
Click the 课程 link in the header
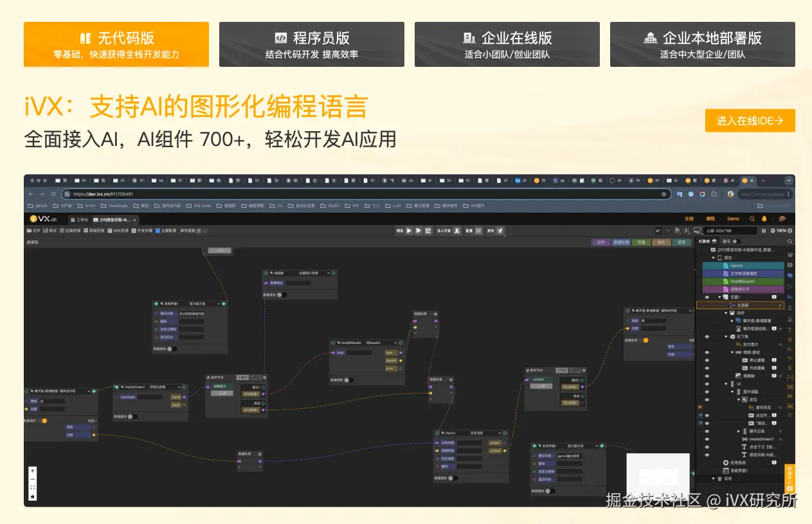pyautogui.click(x=710, y=219)
